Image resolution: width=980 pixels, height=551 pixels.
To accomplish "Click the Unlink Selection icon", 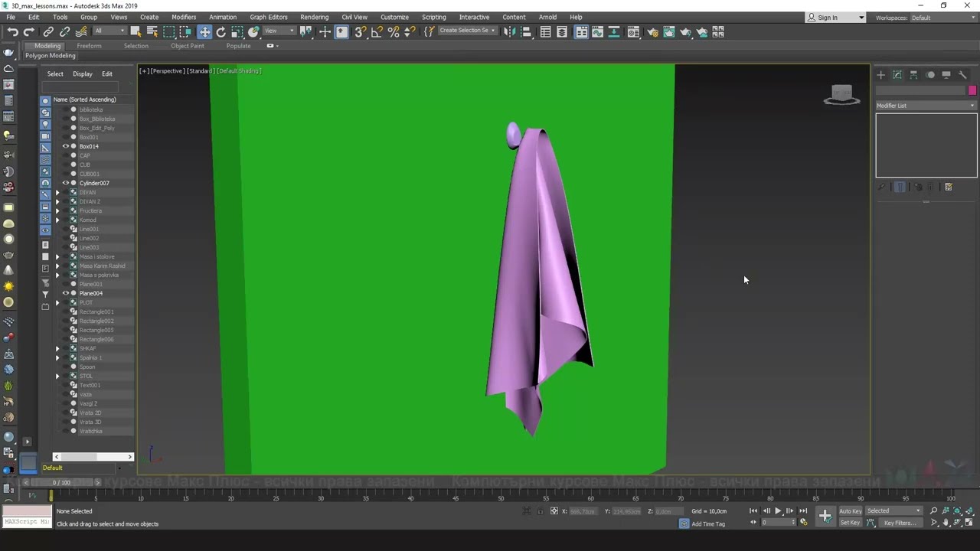I will pos(64,31).
